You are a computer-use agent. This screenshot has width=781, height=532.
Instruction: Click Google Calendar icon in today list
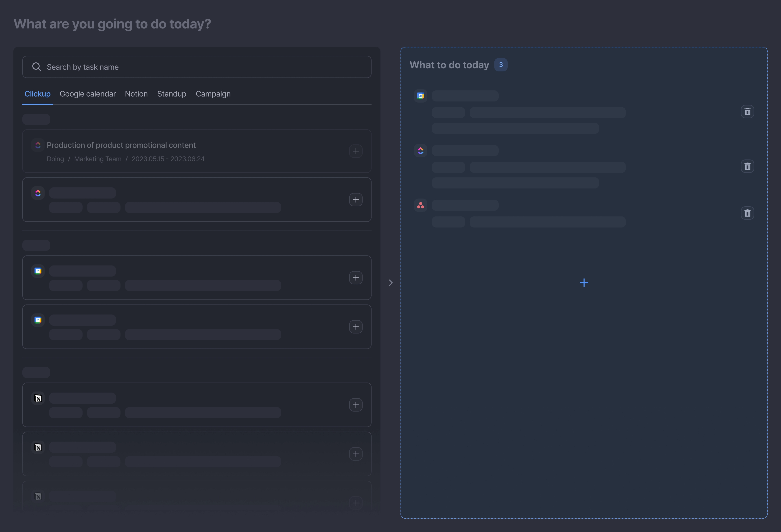tap(420, 96)
